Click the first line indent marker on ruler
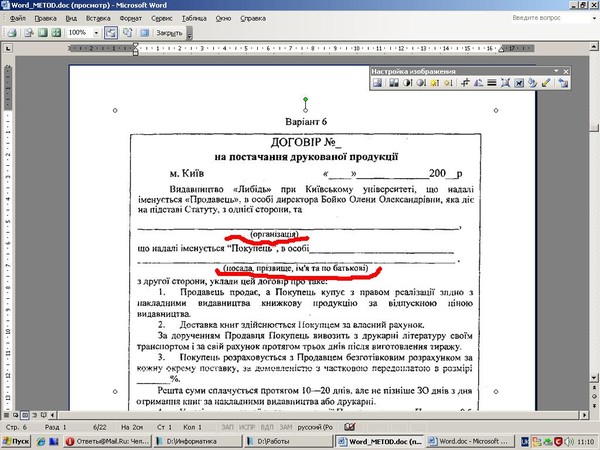 (135, 46)
